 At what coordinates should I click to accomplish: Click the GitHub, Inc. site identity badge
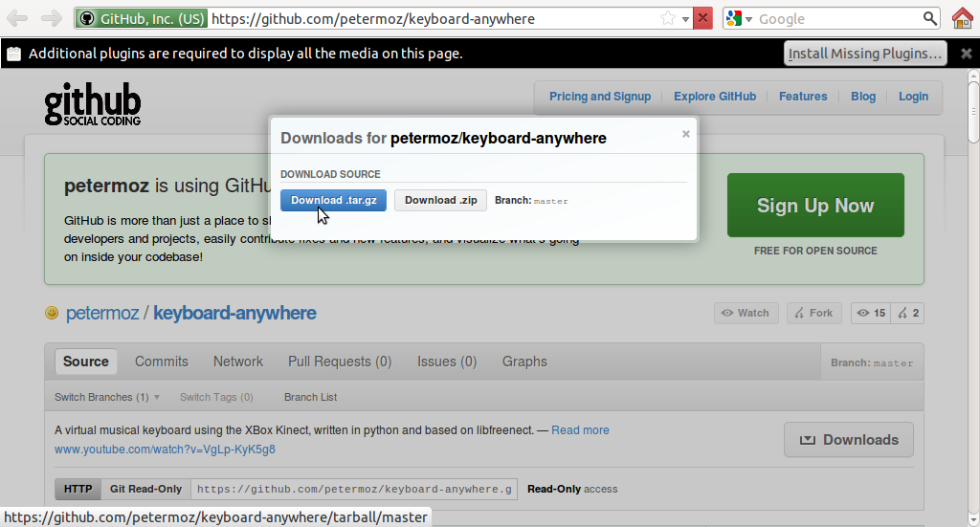[x=142, y=19]
